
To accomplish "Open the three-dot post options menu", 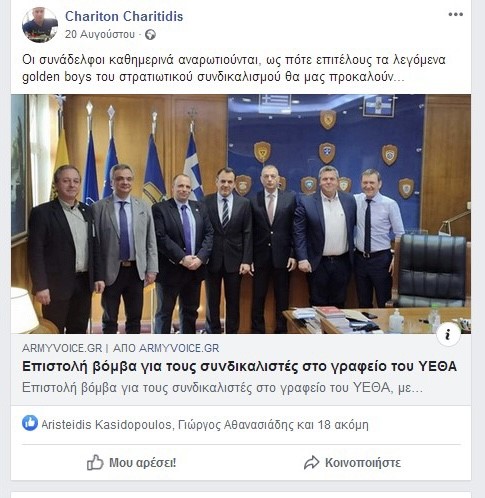I will 455,14.
